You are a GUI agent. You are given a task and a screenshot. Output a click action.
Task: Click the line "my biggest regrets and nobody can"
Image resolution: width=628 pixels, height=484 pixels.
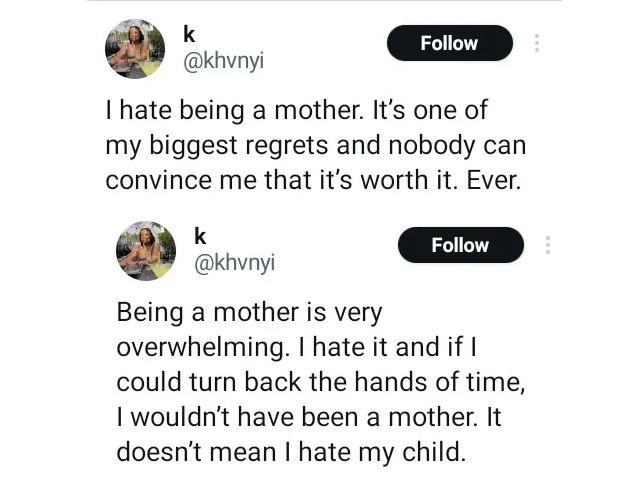click(315, 146)
